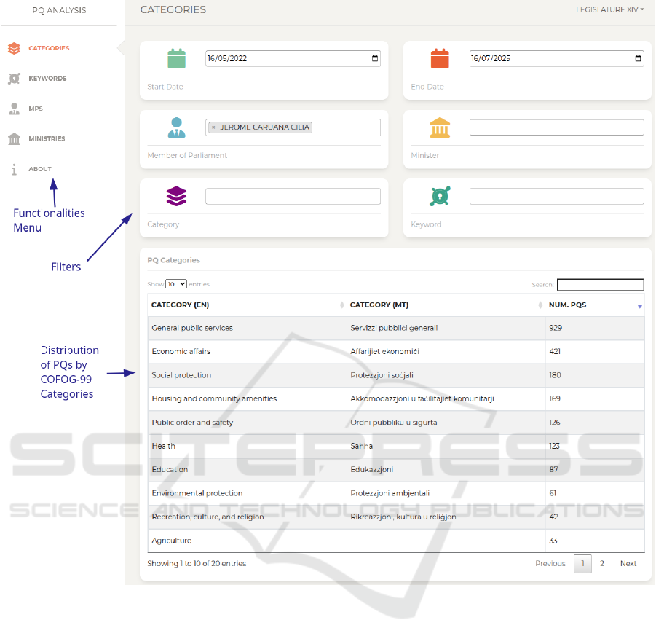Image resolution: width=656 pixels, height=644 pixels.
Task: Open the Start Date calendar picker icon
Action: pos(375,59)
